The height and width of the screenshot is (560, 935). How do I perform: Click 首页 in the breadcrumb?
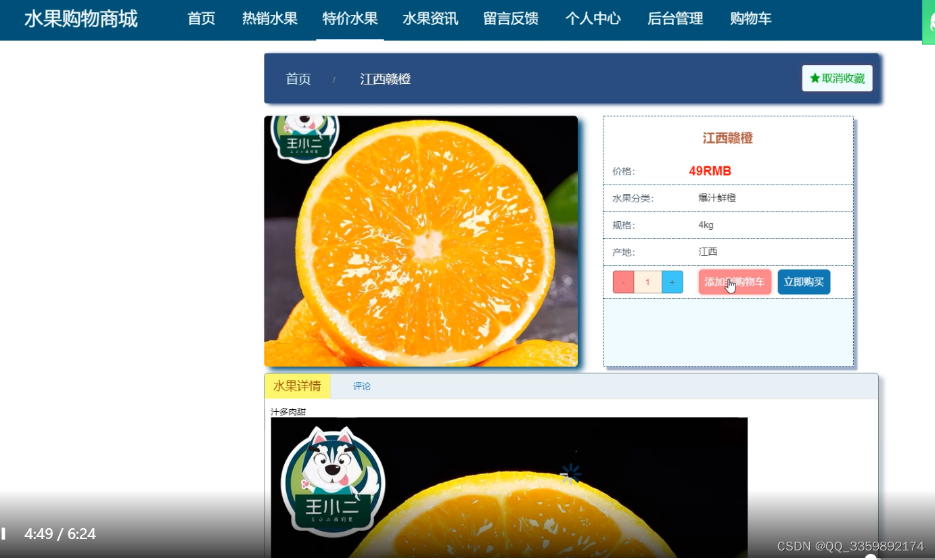[x=298, y=79]
